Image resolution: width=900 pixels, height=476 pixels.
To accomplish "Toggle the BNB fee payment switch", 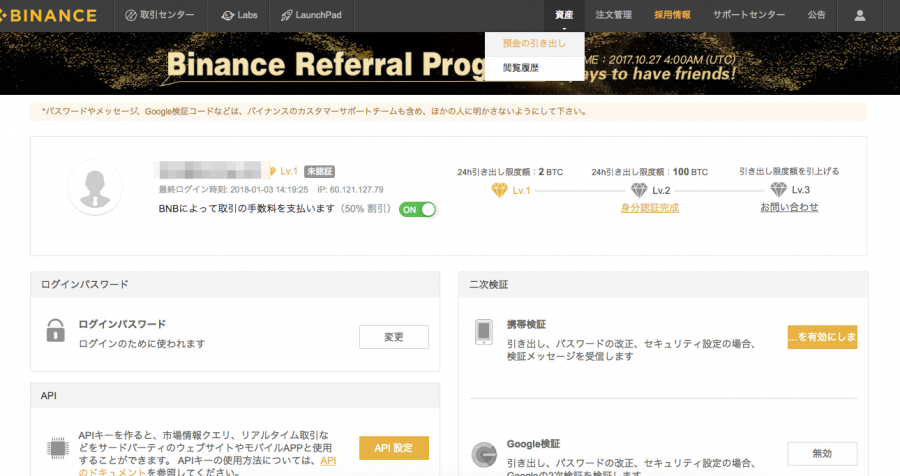I will tap(417, 210).
